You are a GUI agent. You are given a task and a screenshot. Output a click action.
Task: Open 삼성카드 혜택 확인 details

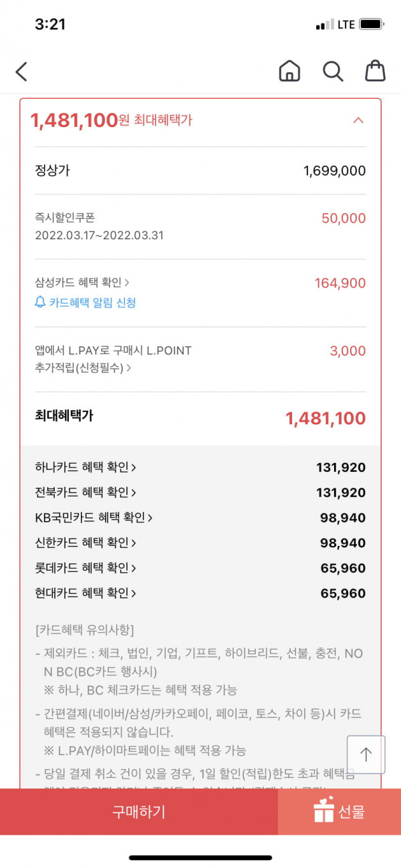[82, 283]
